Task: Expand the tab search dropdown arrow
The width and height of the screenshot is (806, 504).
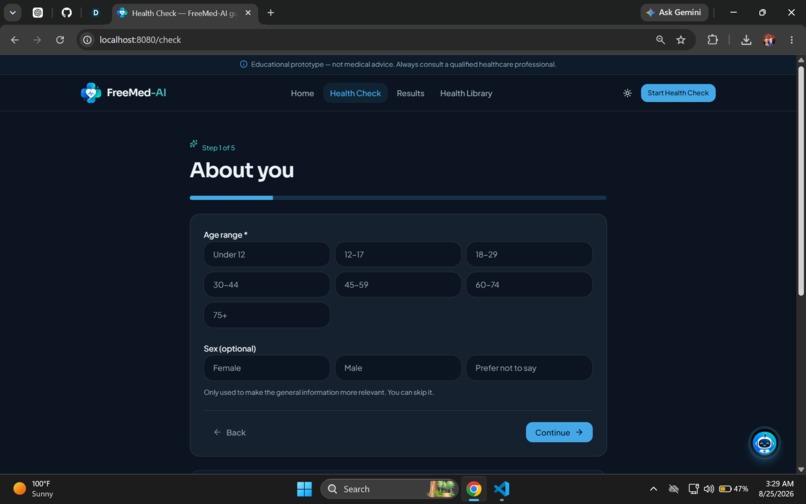Action: (x=12, y=13)
